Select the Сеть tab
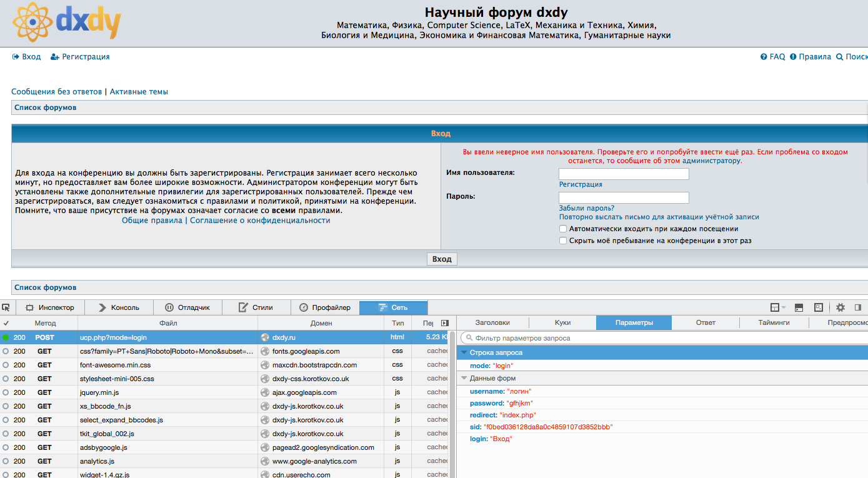Viewport: 868px width, 478px height. 394,307
